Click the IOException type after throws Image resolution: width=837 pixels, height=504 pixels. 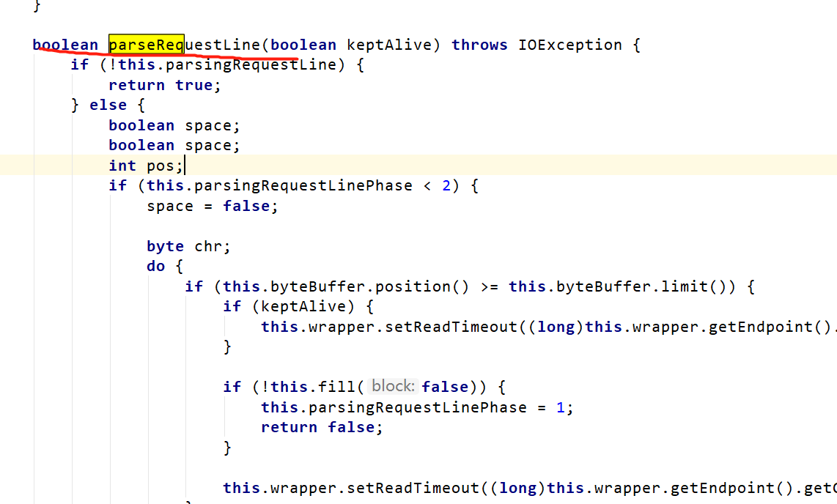[x=570, y=45]
